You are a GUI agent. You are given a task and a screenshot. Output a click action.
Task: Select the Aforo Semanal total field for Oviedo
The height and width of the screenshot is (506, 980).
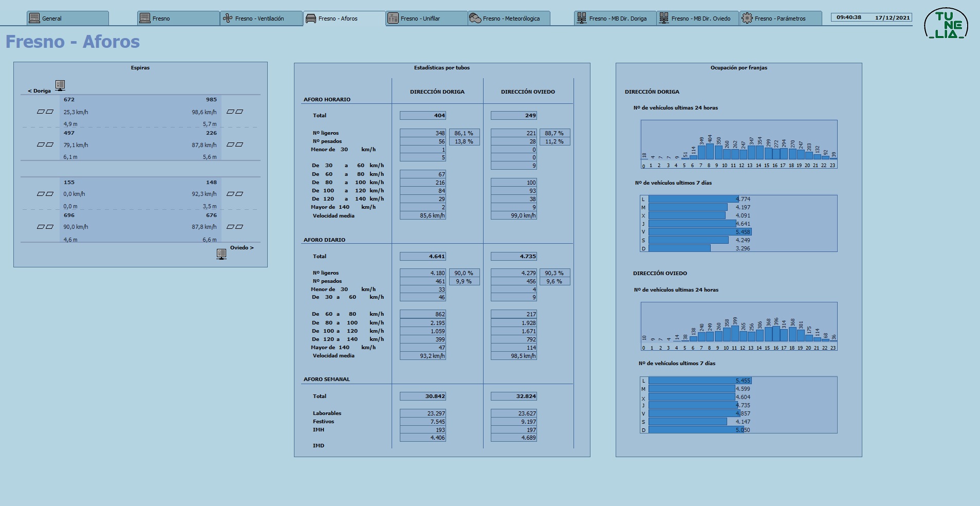click(514, 396)
